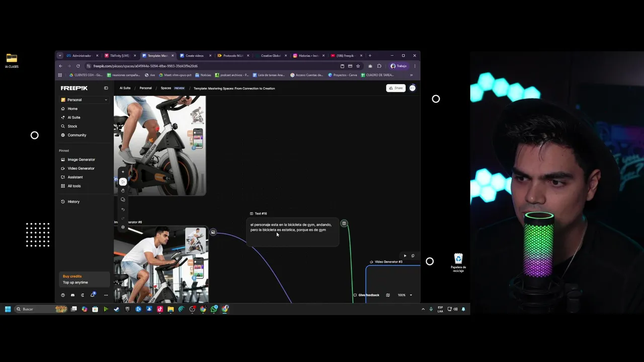Open Assistant in sidebar
Screen dimensions: 644x362
coord(75,177)
